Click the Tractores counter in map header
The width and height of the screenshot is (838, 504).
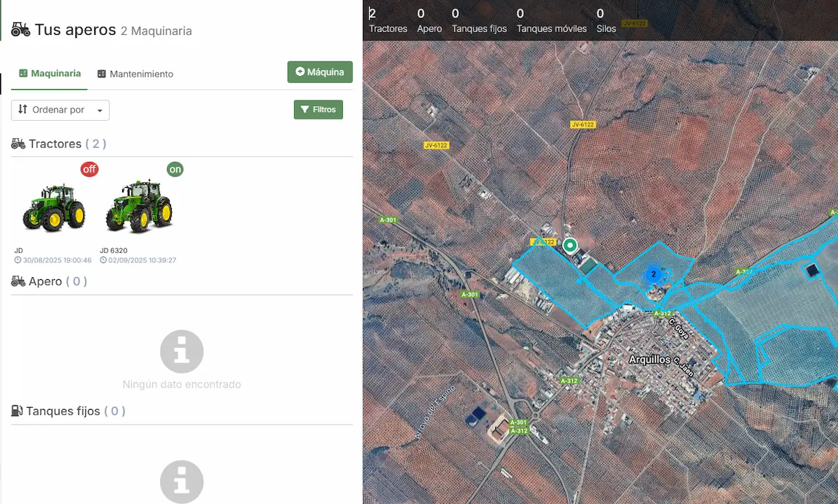(388, 21)
